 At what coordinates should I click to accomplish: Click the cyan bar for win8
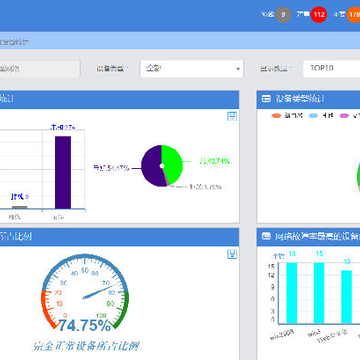click(x=319, y=293)
